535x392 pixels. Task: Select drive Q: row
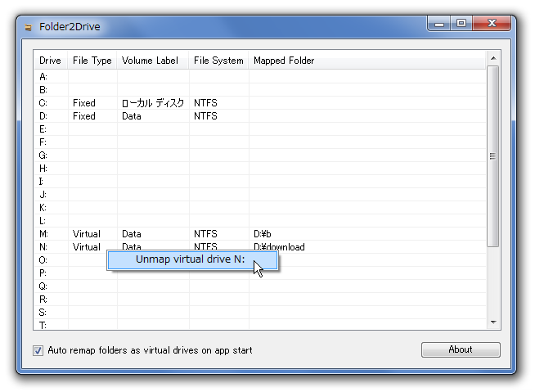click(x=260, y=286)
